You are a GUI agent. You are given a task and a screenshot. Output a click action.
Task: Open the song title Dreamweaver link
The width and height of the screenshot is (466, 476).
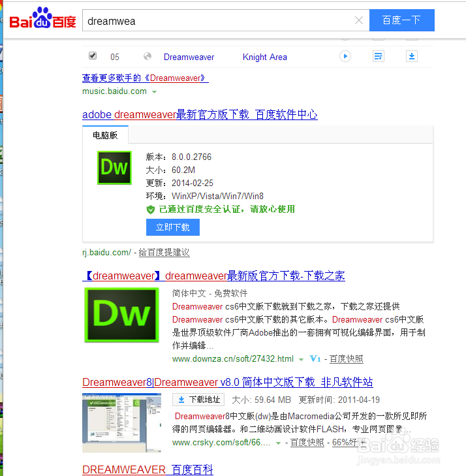point(189,57)
